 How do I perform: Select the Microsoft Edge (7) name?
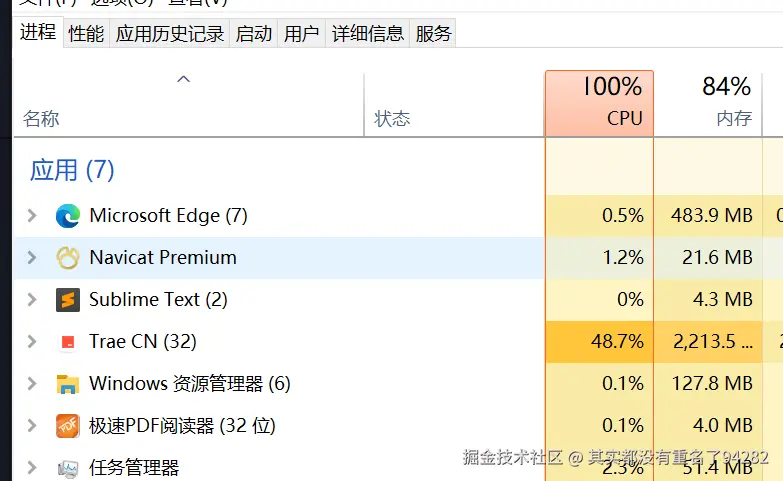pyautogui.click(x=168, y=216)
